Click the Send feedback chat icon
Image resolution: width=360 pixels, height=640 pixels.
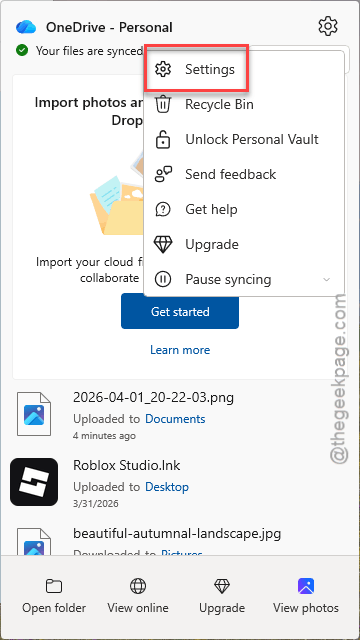point(163,174)
